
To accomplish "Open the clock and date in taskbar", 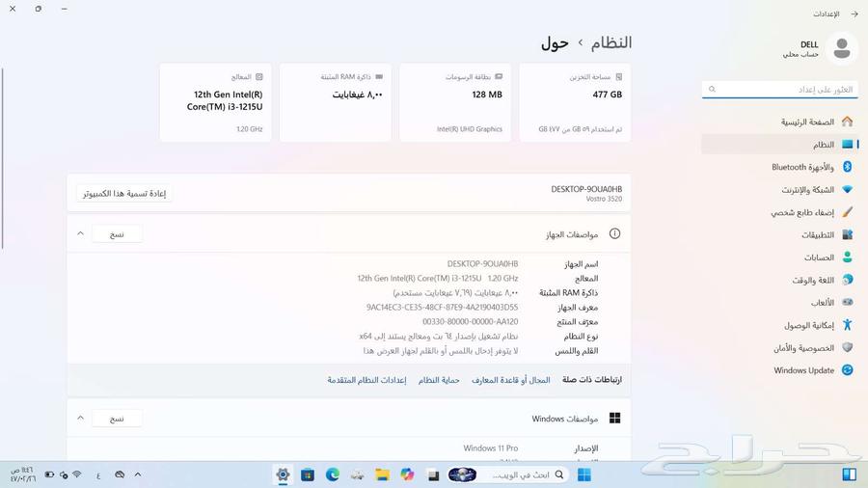I will click(22, 474).
